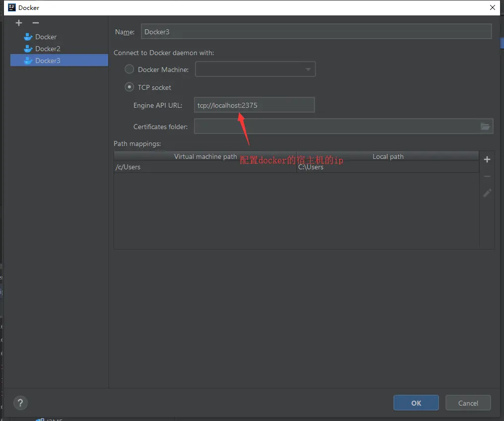
Task: Close the Docker dialog window
Action: [493, 7]
